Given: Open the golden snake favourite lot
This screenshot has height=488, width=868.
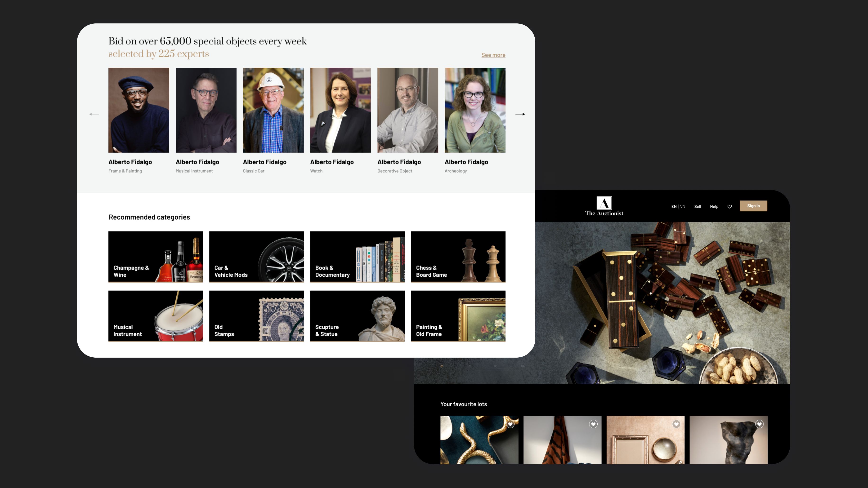Looking at the screenshot, I should [479, 440].
